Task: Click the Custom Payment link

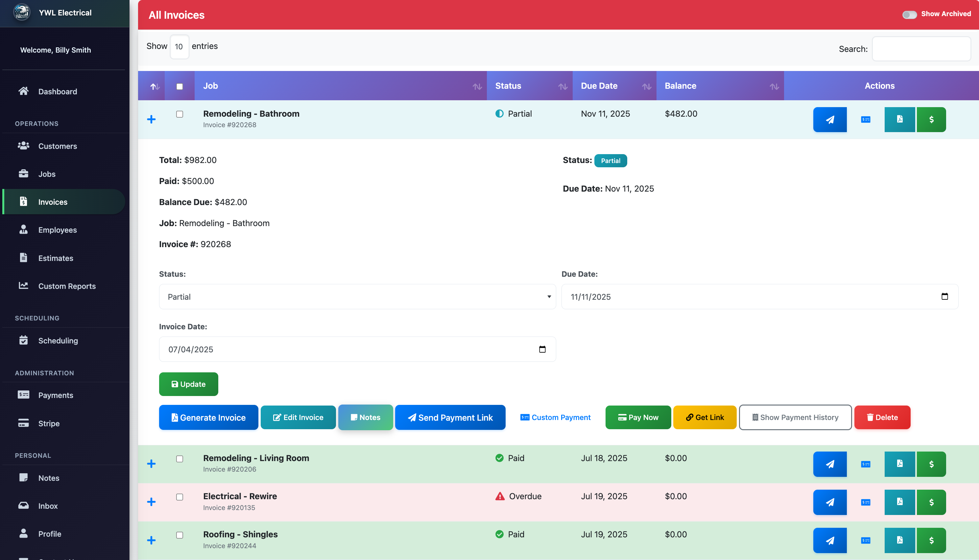Action: click(555, 417)
